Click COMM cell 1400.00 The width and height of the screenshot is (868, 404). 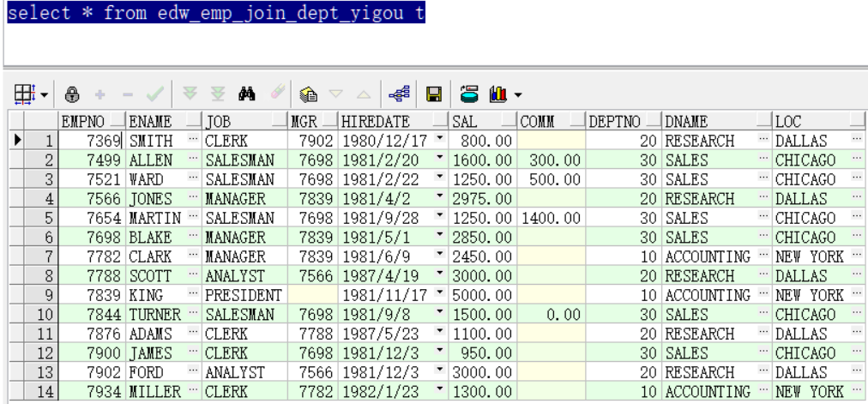[552, 218]
